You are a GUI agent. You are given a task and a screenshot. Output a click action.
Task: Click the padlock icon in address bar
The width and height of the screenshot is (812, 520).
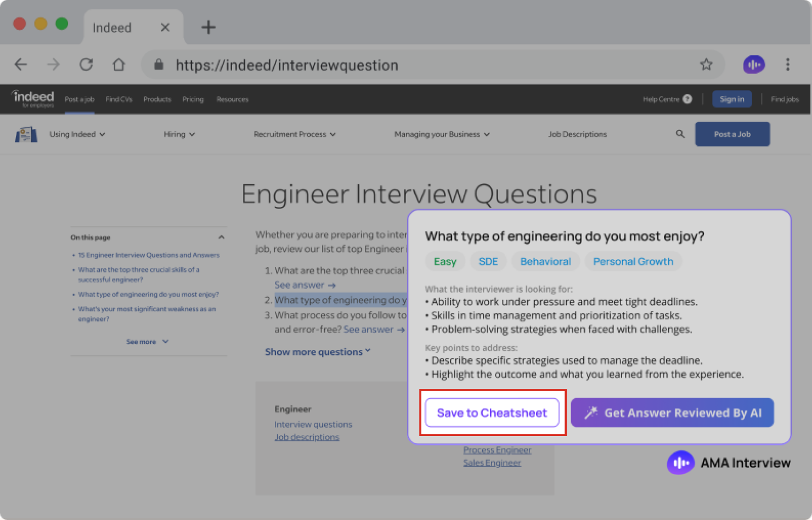pos(159,65)
